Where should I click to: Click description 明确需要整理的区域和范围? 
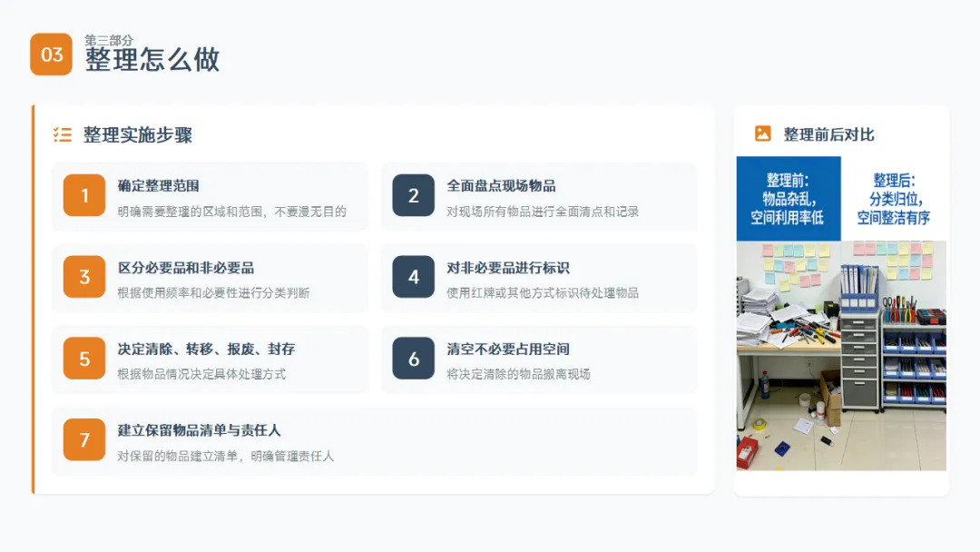[x=190, y=212]
